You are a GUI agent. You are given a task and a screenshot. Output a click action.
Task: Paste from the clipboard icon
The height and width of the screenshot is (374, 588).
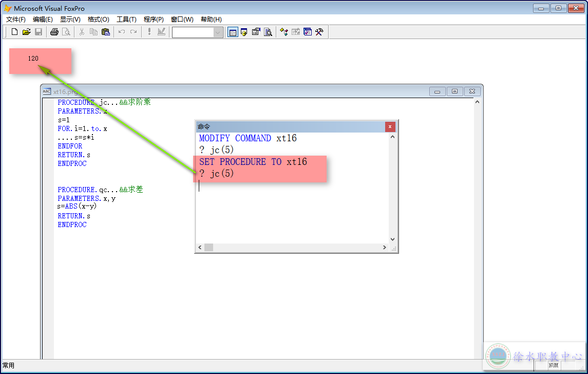106,32
